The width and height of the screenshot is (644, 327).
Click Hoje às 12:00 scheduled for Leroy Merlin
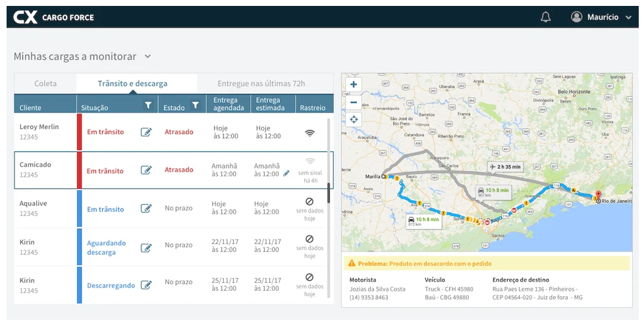tap(225, 132)
